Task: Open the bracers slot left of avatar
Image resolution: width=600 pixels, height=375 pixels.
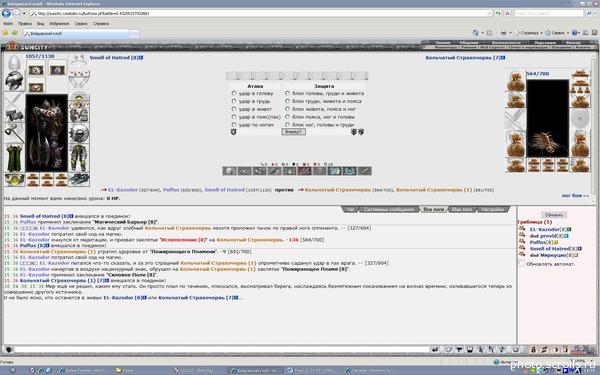Action: click(14, 115)
